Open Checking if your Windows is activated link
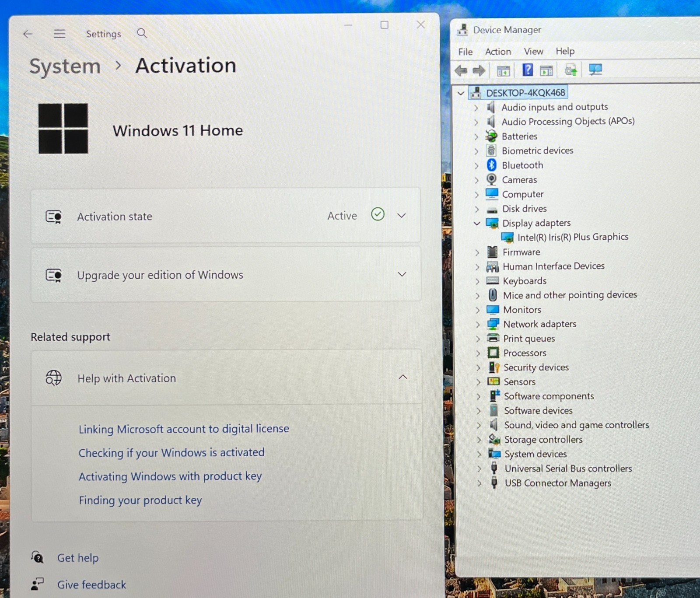700x598 pixels. click(x=171, y=452)
